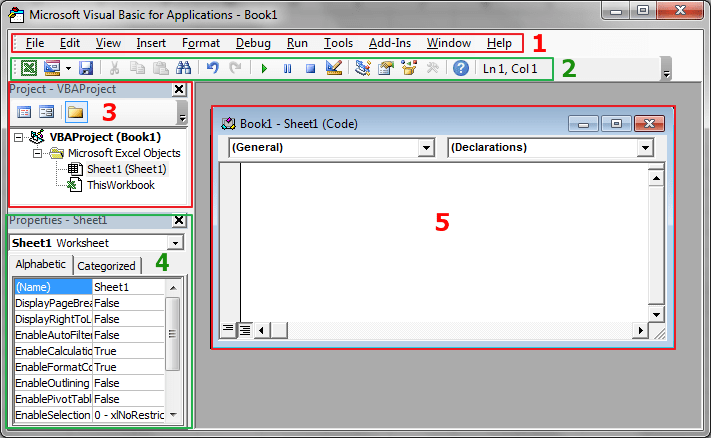Open Visual Basic Help question mark icon
Image resolution: width=711 pixels, height=438 pixels.
[461, 68]
